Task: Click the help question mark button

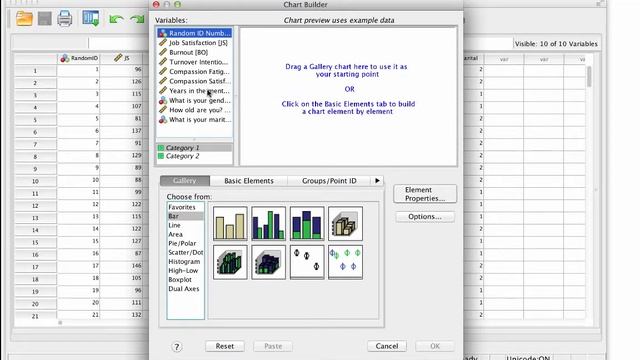Action: [x=176, y=347]
